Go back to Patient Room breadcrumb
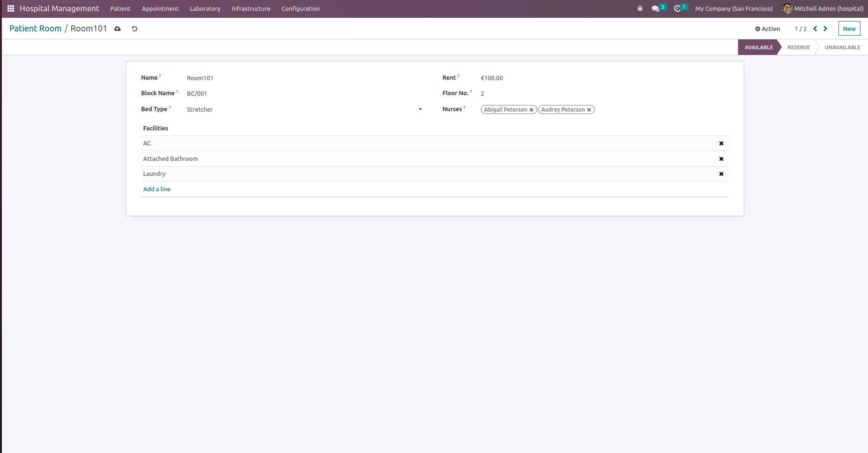 [x=36, y=29]
